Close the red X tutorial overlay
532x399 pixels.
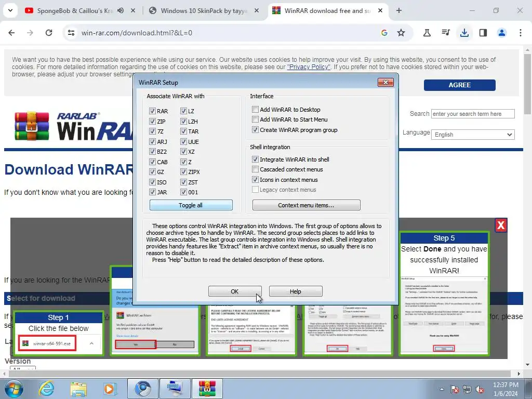[501, 225]
